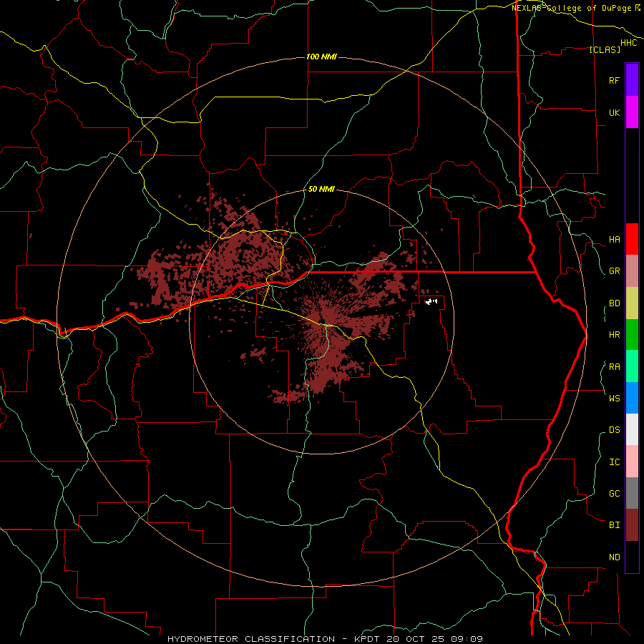This screenshot has height=644, width=644.
Task: Click the WS blue legend swatch
Action: [x=632, y=398]
